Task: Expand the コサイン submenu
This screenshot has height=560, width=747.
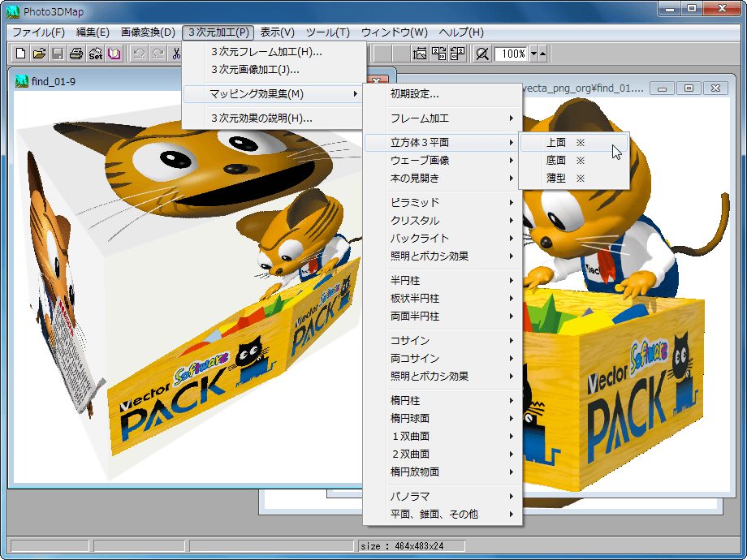Action: click(443, 341)
